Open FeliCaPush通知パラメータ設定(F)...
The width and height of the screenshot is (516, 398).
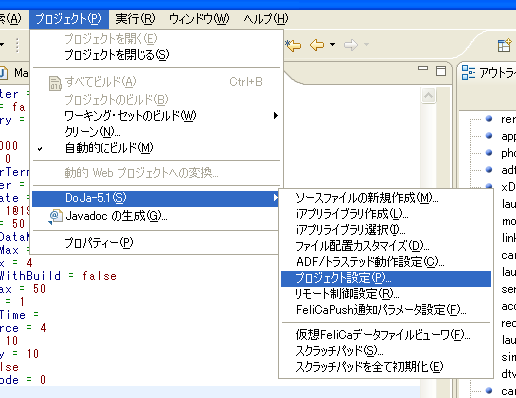point(386,310)
